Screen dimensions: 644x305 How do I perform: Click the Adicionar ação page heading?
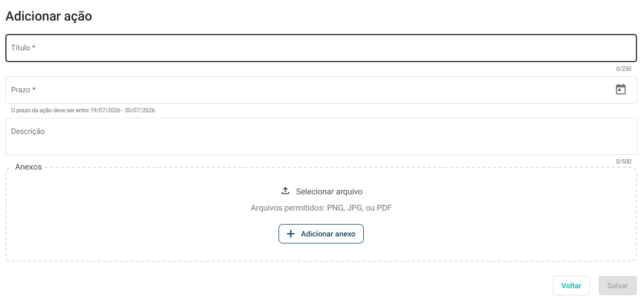49,16
